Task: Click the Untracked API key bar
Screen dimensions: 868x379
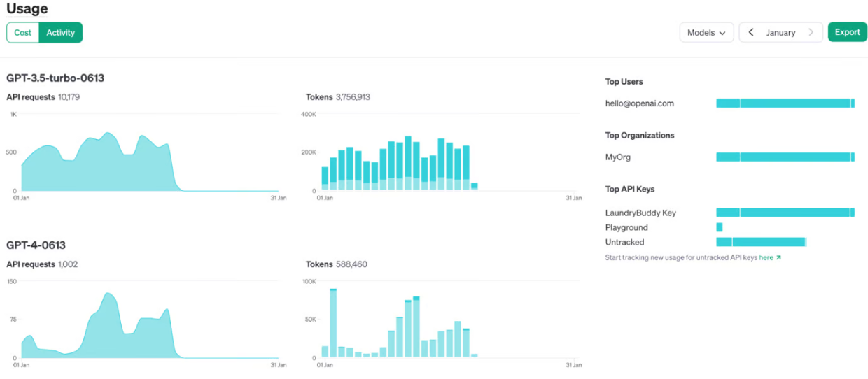Action: coord(762,242)
